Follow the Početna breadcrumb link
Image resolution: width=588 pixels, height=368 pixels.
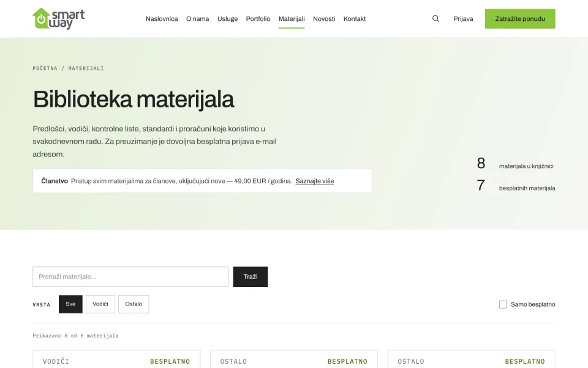point(45,68)
